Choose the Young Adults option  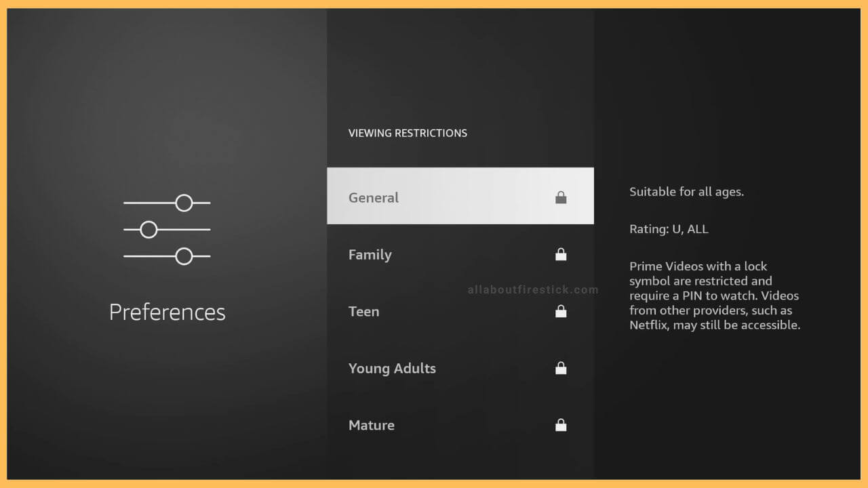[392, 369]
